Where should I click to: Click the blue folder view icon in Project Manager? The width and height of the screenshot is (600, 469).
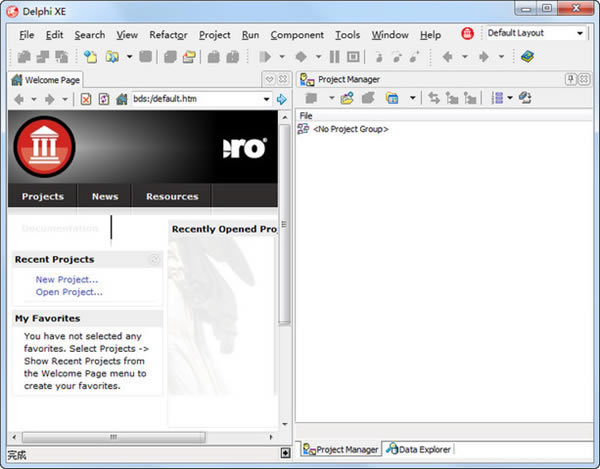coord(392,98)
